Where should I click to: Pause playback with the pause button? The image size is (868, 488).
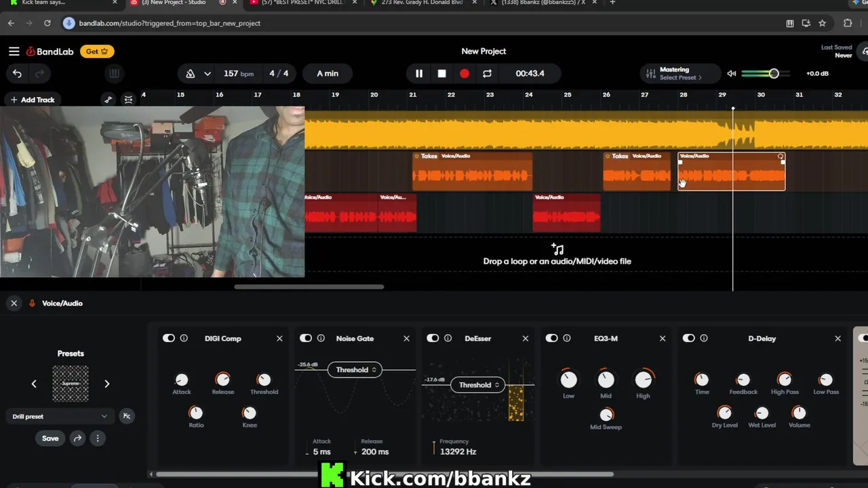point(419,73)
